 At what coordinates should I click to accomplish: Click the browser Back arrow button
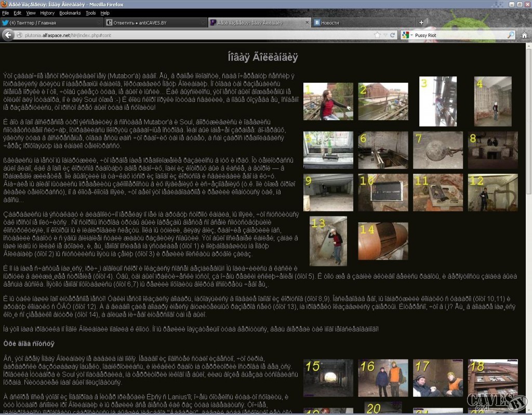pos(8,35)
